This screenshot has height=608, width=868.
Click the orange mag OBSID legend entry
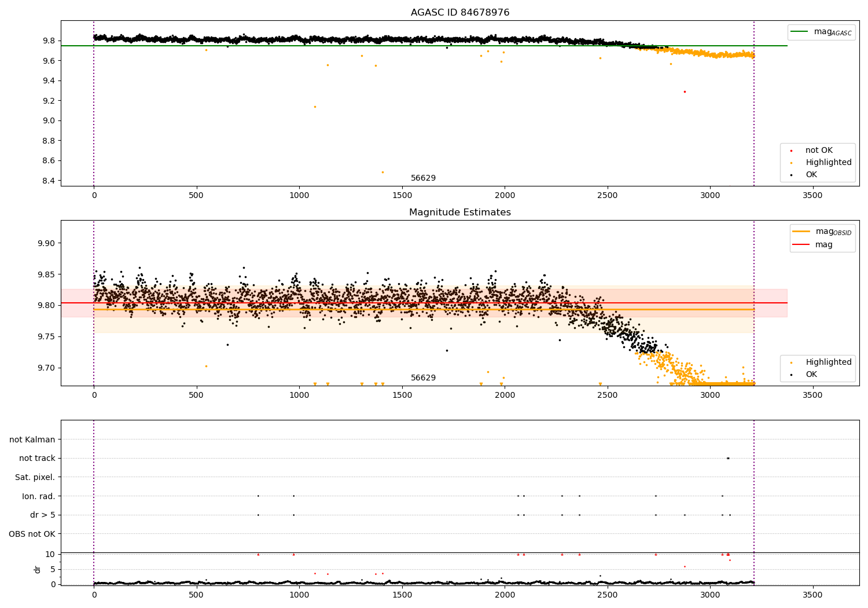click(x=821, y=232)
